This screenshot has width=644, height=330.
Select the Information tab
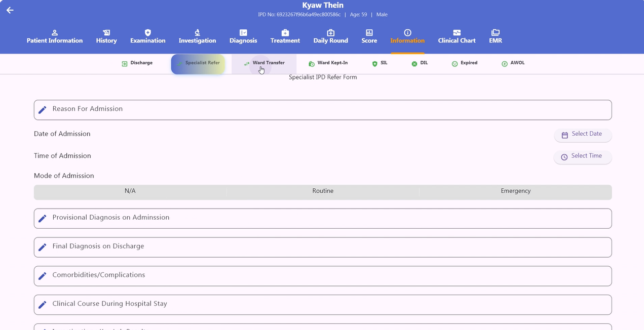click(x=407, y=36)
